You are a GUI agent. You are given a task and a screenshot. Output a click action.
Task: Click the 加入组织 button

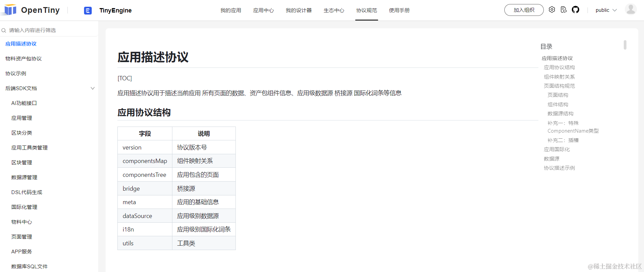coord(524,10)
